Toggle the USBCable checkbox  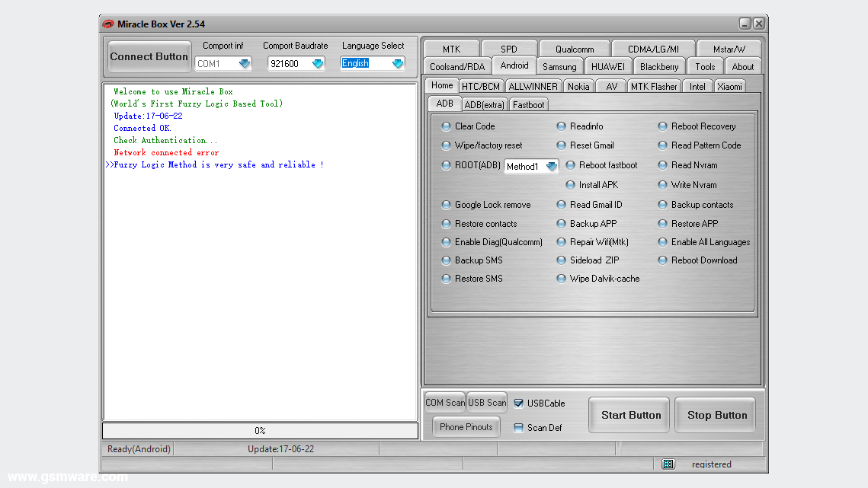[519, 403]
